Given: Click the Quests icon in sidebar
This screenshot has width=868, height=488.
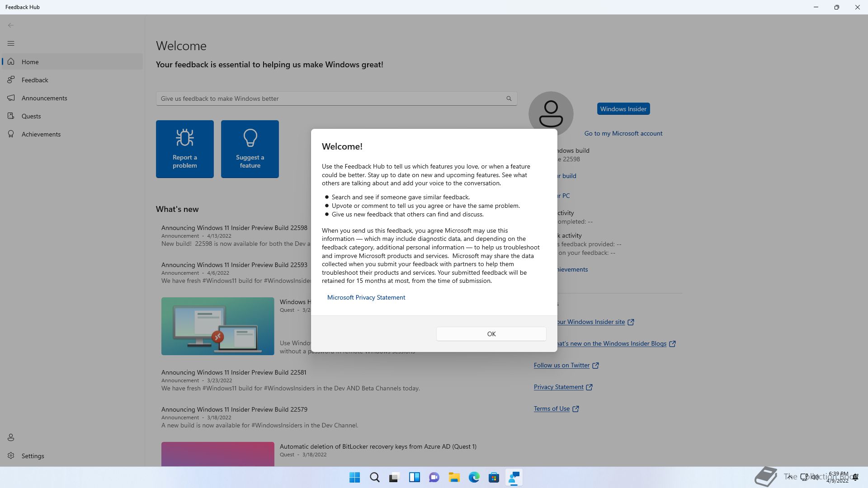Looking at the screenshot, I should tap(11, 116).
